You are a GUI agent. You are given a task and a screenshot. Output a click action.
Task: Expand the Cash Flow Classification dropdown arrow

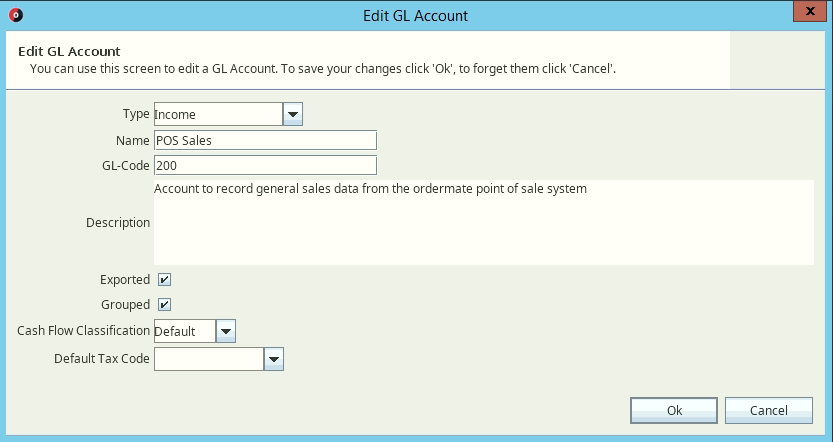tap(226, 331)
